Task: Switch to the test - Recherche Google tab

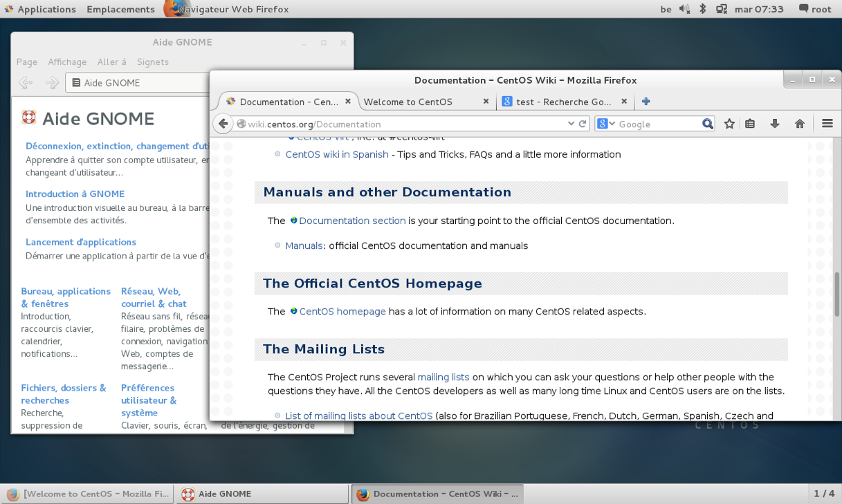Action: pos(565,102)
